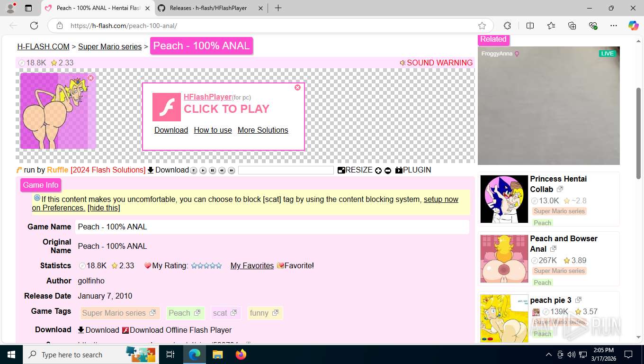This screenshot has width=644, height=364.
Task: Open Task View on the taskbar
Action: pyautogui.click(x=170, y=355)
